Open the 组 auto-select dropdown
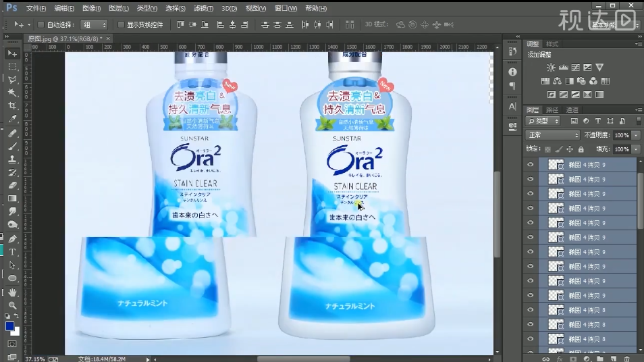The height and width of the screenshot is (362, 644). [94, 25]
